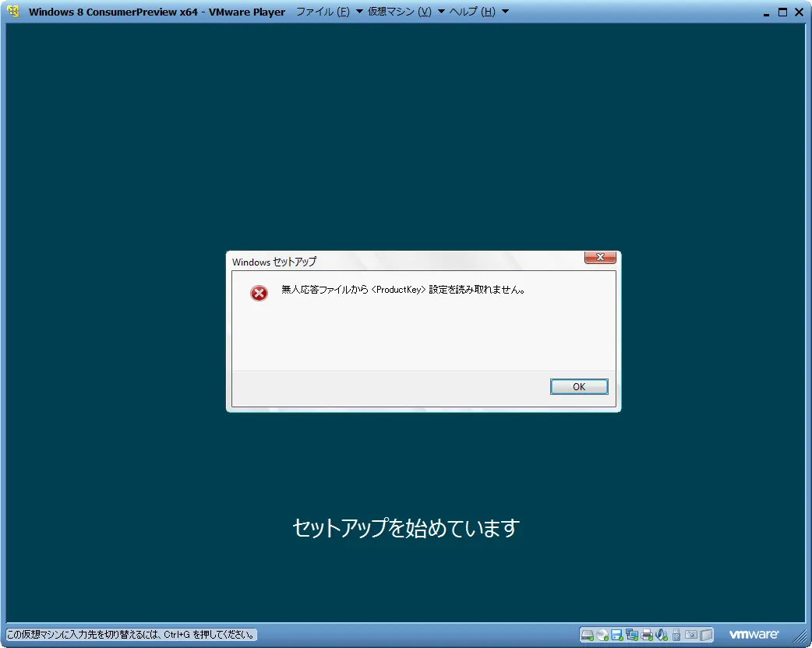
Task: Click the floppy disk device icon
Action: (x=616, y=635)
